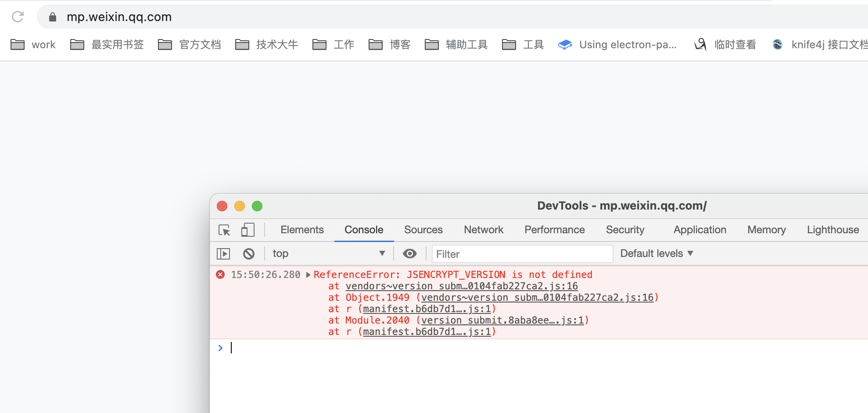Open the first vendors~version_subm…js:16 link
The height and width of the screenshot is (413, 868).
pyautogui.click(x=462, y=286)
